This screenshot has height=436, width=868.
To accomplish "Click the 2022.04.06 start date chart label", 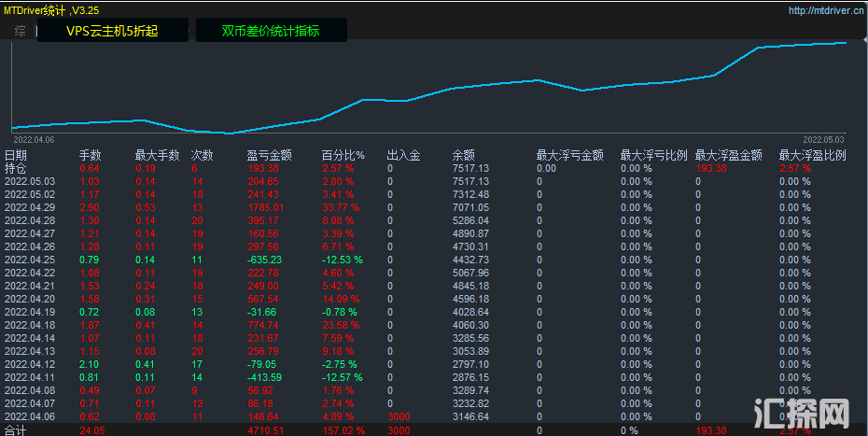I will (x=34, y=139).
